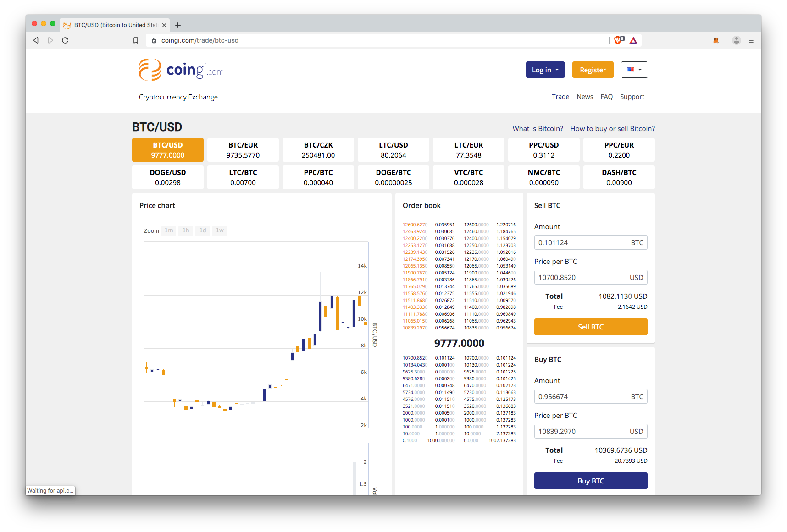Select the PPC/BTC pair tile
The width and height of the screenshot is (787, 532).
(318, 177)
